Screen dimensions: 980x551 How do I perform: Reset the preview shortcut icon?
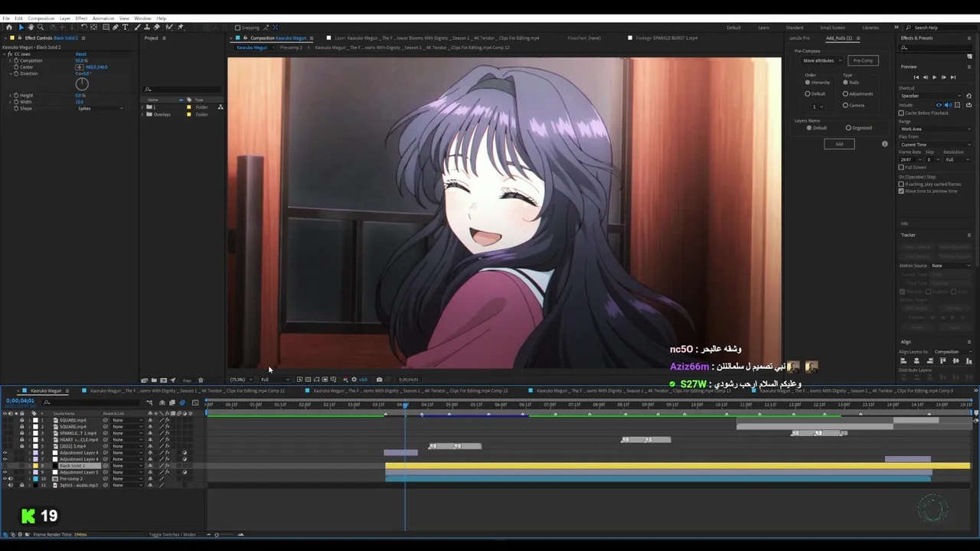[x=969, y=96]
